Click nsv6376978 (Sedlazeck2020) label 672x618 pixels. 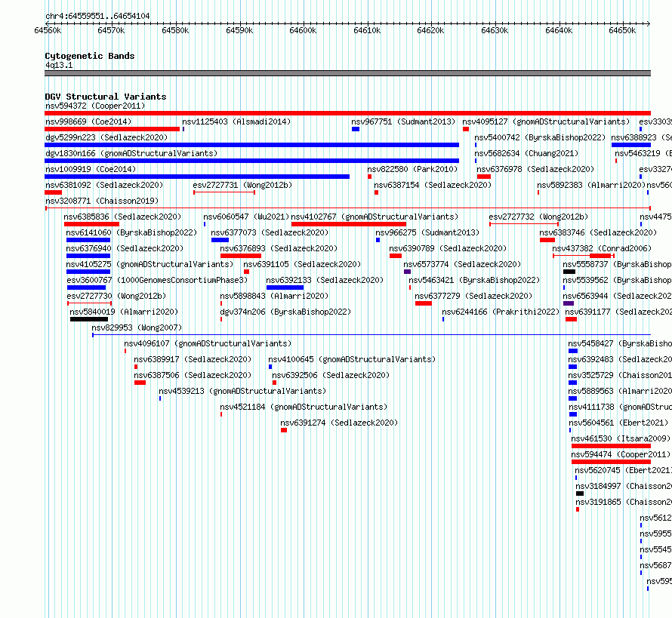(x=535, y=169)
